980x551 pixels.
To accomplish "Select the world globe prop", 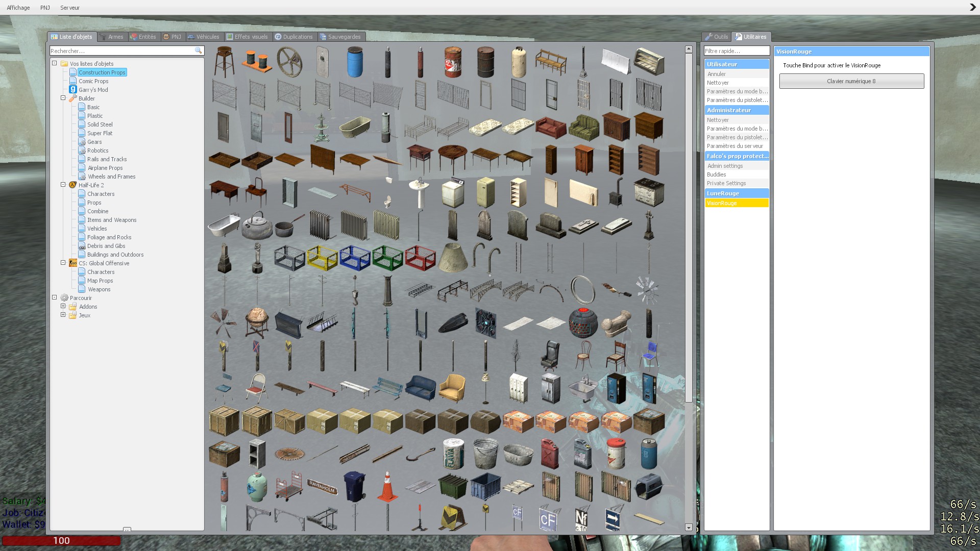I will click(257, 323).
